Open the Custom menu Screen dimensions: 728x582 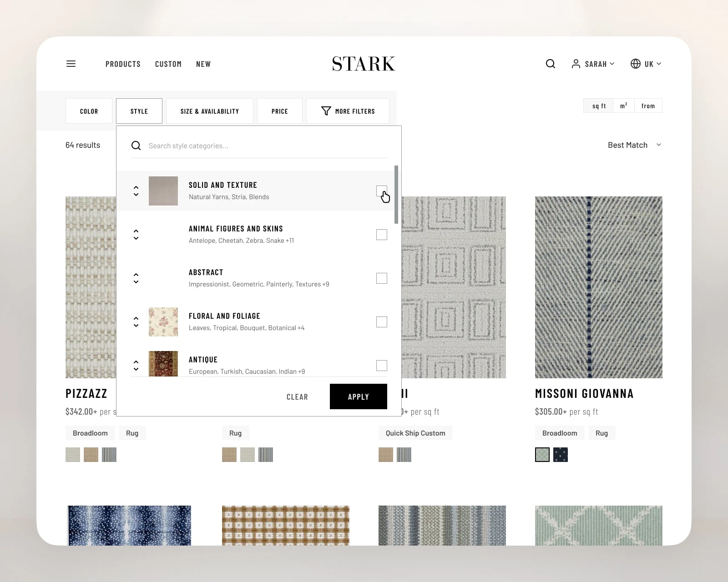168,64
